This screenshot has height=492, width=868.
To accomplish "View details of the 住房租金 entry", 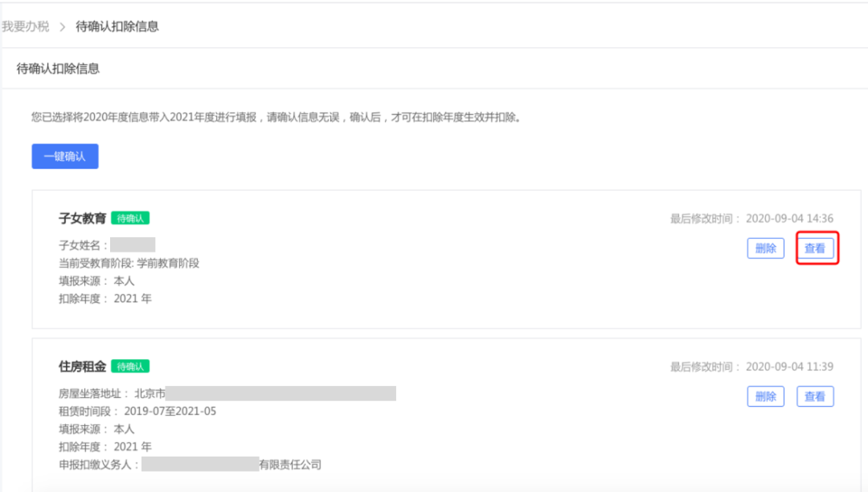I will click(815, 396).
